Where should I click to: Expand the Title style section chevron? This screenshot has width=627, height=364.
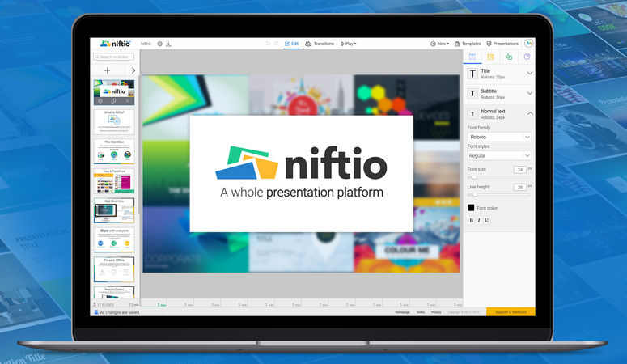point(529,73)
